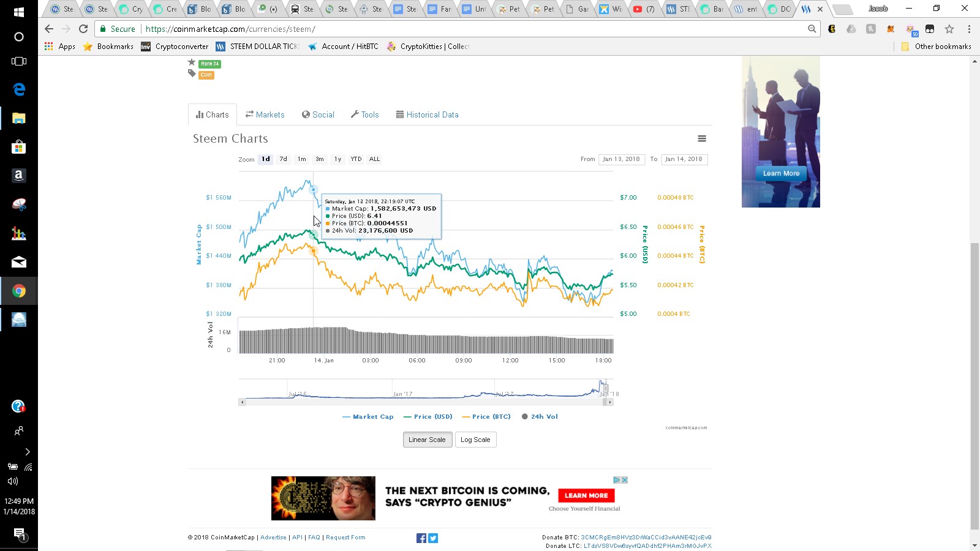980x551 pixels.
Task: Open the Tools tab
Action: 364,114
